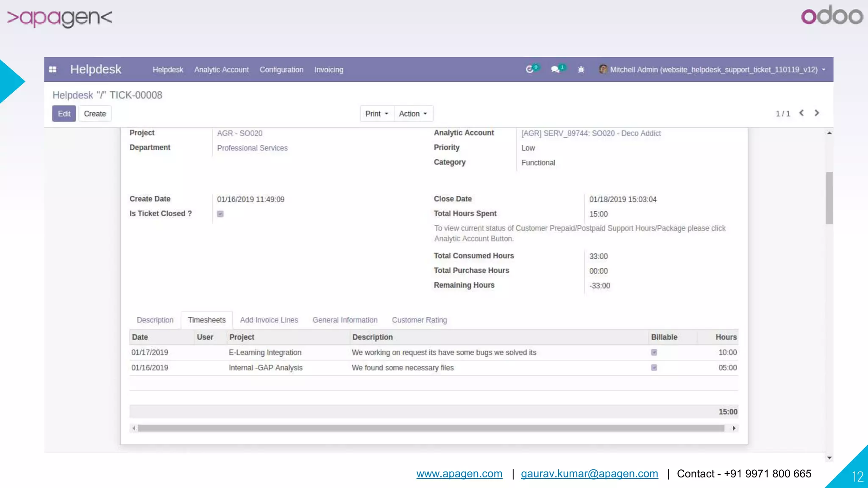The height and width of the screenshot is (488, 868).
Task: Expand the Print dropdown
Action: pyautogui.click(x=377, y=114)
